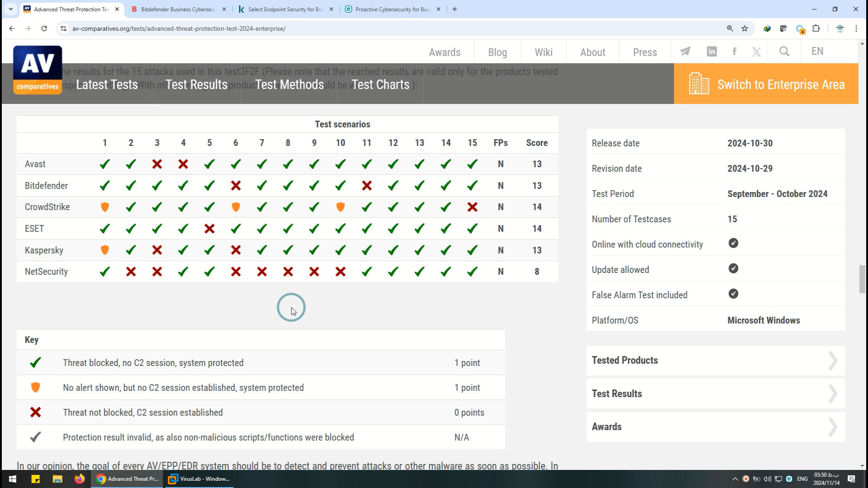Click the Chrome profile avatar icon

[x=840, y=28]
